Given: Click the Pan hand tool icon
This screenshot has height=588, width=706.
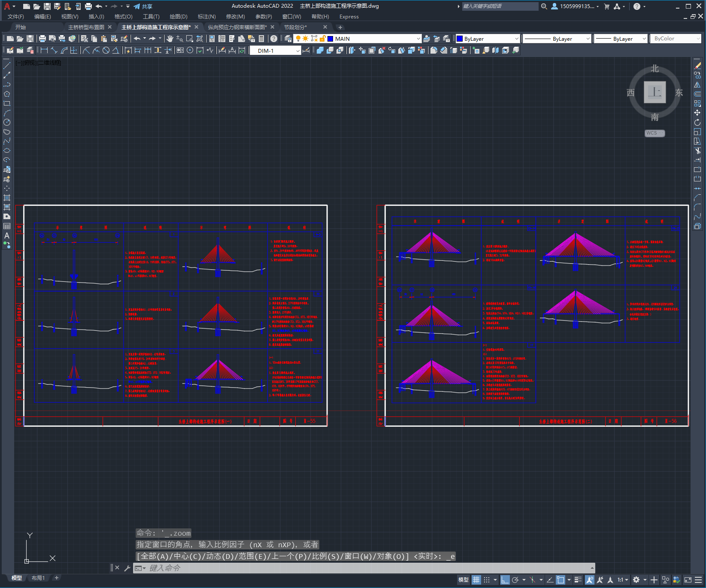Looking at the screenshot, I should click(x=170, y=39).
